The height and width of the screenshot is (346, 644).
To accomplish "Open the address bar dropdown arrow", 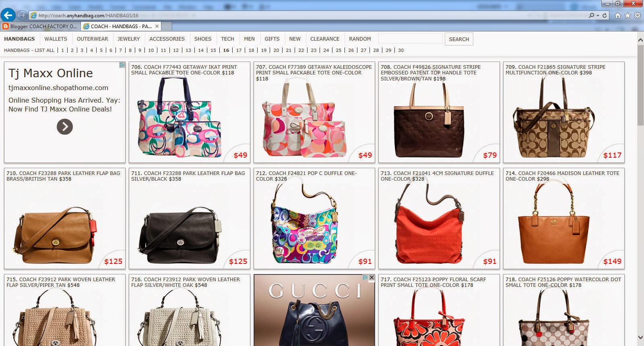I will pos(598,15).
